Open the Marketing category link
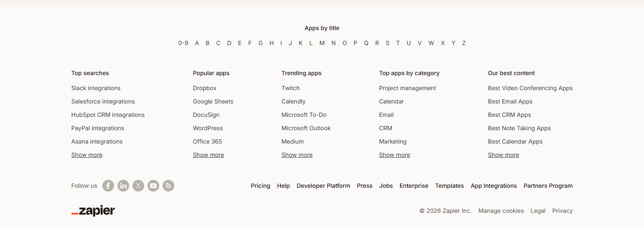 pyautogui.click(x=393, y=141)
